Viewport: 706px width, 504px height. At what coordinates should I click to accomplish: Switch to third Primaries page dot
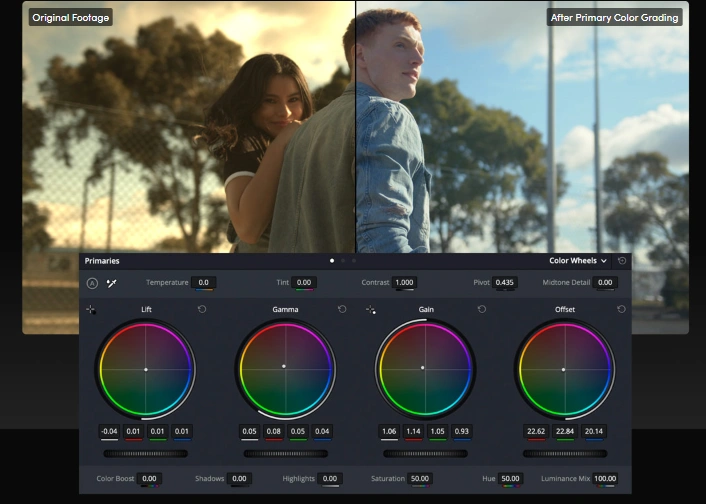click(354, 261)
